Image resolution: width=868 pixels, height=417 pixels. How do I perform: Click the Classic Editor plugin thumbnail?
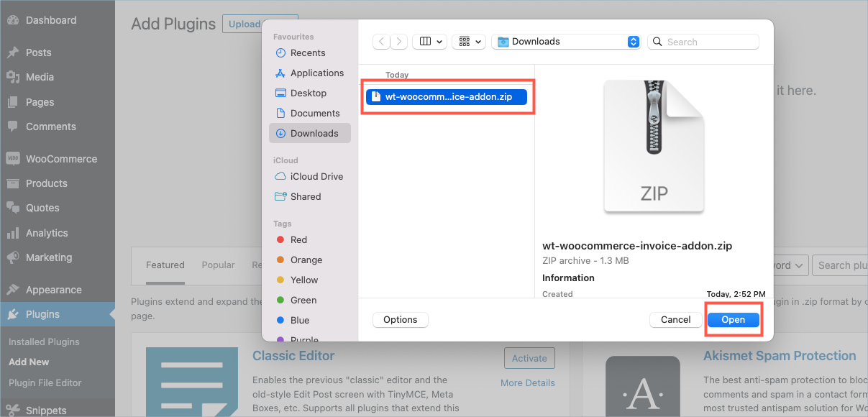(x=192, y=382)
